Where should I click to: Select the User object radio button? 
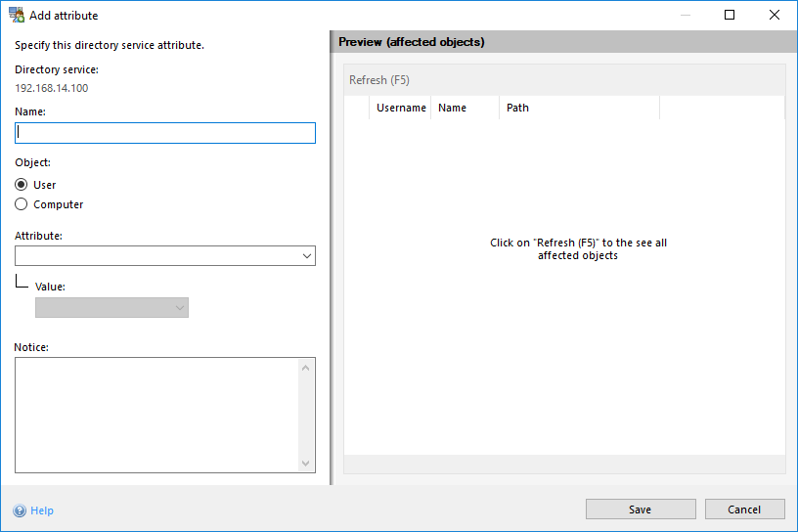coord(22,185)
